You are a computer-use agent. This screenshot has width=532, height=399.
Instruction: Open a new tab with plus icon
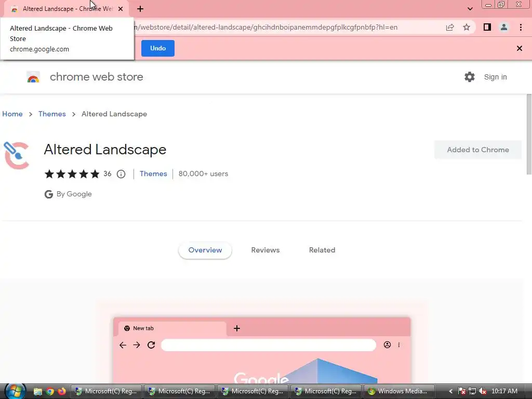click(x=140, y=9)
